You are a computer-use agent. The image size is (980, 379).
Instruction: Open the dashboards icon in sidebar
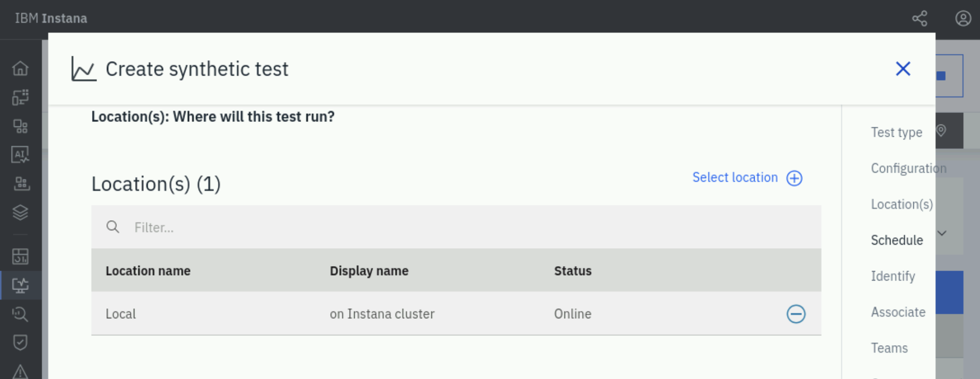[x=20, y=256]
